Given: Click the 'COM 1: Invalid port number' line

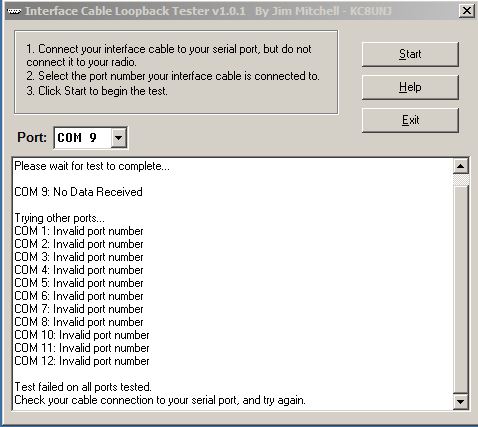Looking at the screenshot, I should point(79,231).
